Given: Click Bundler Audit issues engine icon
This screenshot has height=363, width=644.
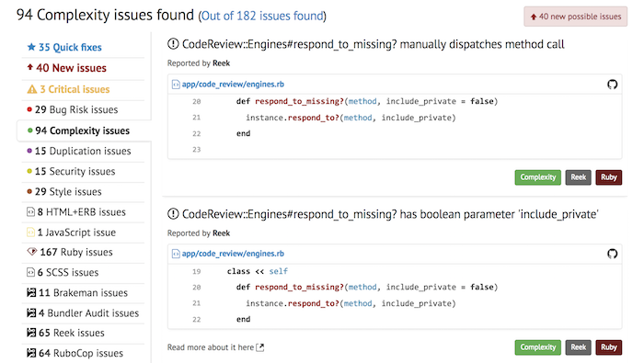Looking at the screenshot, I should (31, 313).
